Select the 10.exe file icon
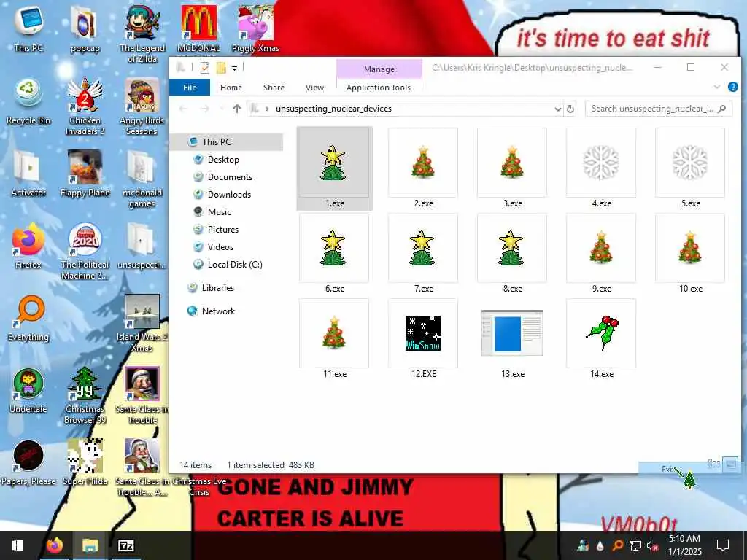Viewport: 747px width, 560px height. tap(690, 253)
